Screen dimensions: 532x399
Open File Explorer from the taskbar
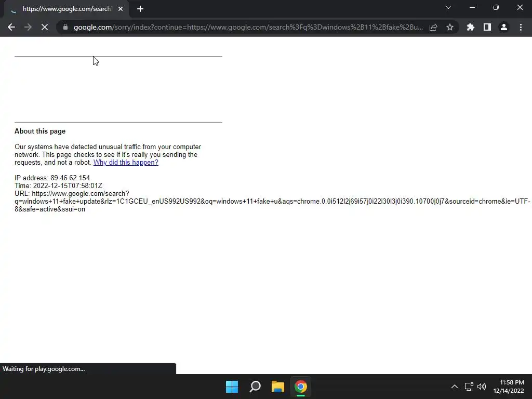coord(278,387)
